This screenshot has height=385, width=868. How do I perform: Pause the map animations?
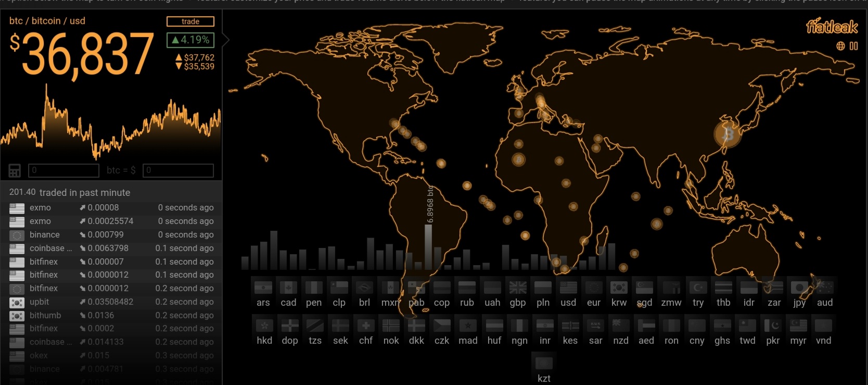click(853, 46)
